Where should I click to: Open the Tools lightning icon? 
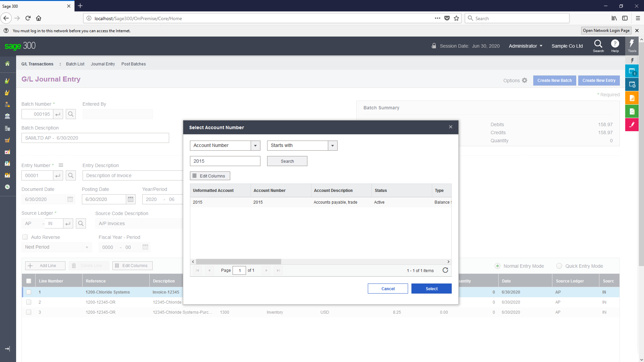pos(632,46)
